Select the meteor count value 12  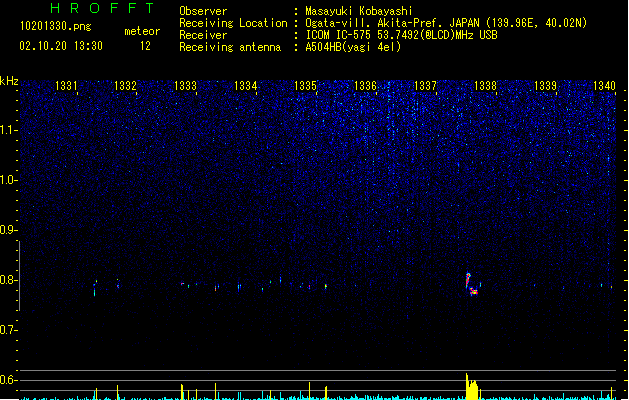[x=145, y=46]
